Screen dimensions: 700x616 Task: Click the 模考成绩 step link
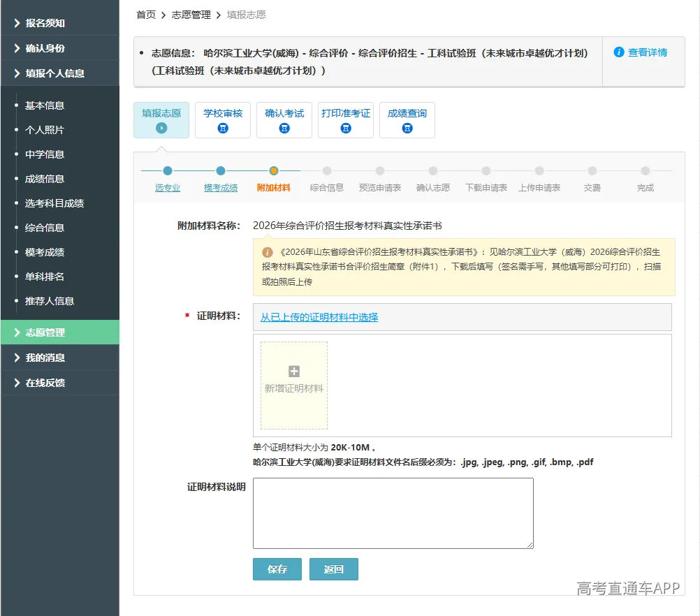click(221, 188)
